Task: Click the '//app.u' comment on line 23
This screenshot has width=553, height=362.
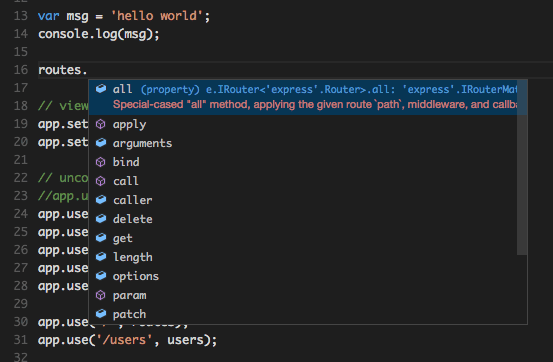Action: (63, 196)
